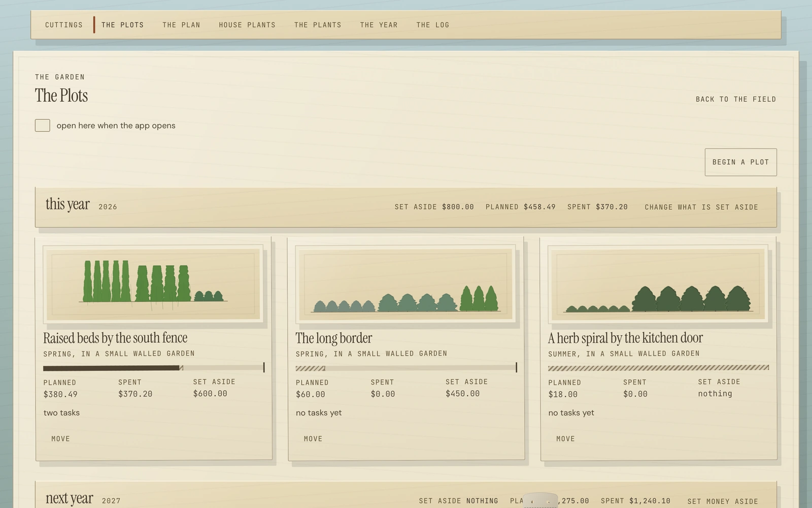The width and height of the screenshot is (812, 508).
Task: Click Set Money Aside for next year
Action: click(x=723, y=501)
